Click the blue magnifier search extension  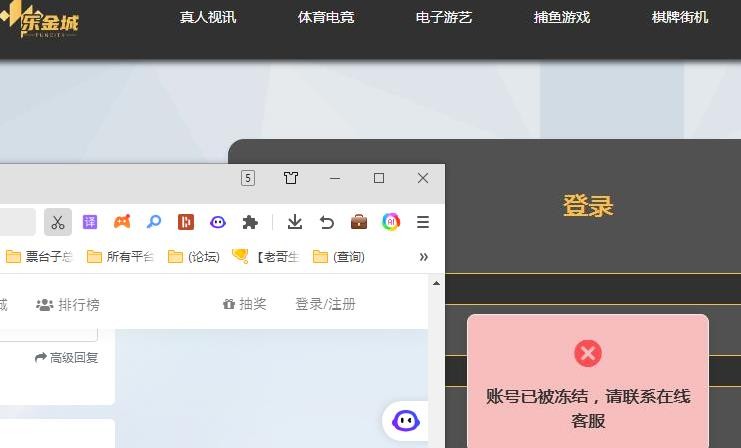pos(154,222)
